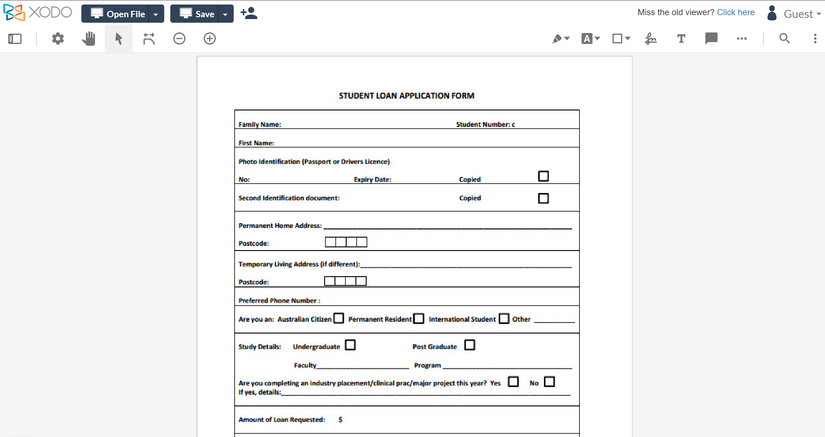This screenshot has width=825, height=437.
Task: Click the temporary address Postcode boxes
Action: point(345,281)
